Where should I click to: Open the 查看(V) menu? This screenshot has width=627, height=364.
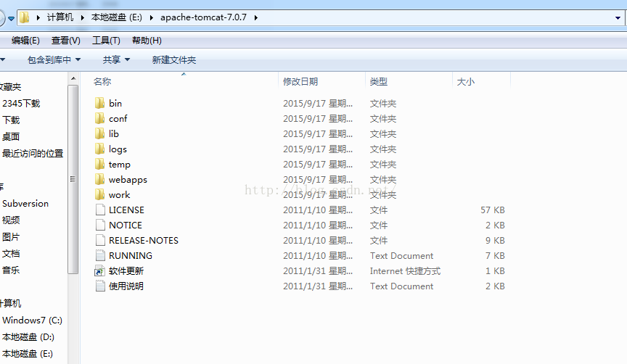tap(65, 40)
